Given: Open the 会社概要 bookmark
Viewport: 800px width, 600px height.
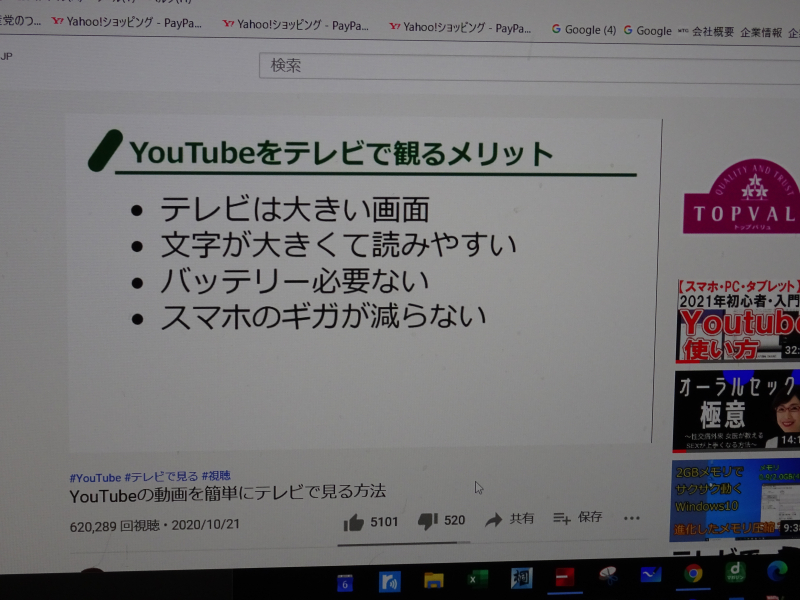Looking at the screenshot, I should 706,32.
